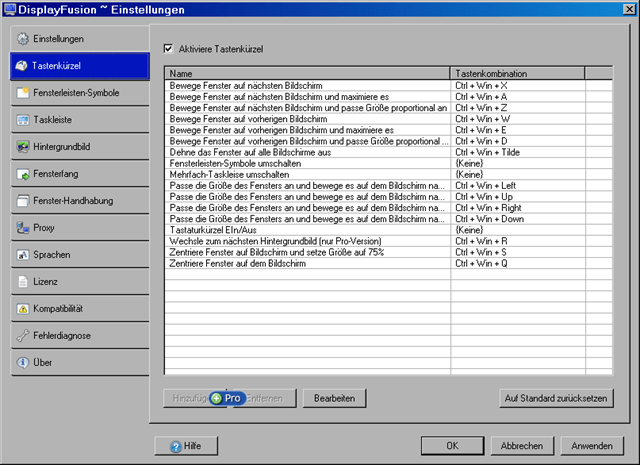Click the Bearbeiten button

point(334,398)
